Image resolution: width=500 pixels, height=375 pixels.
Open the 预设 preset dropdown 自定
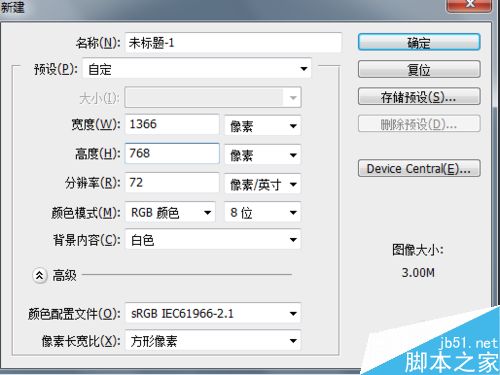197,69
